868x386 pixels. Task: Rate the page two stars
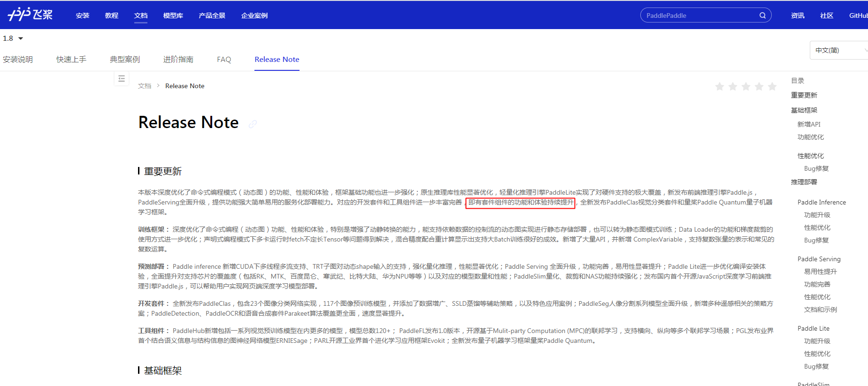[732, 86]
